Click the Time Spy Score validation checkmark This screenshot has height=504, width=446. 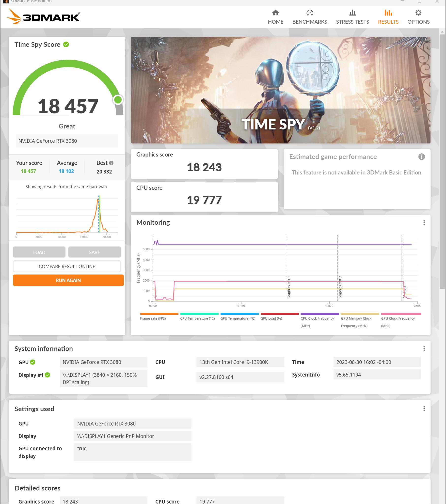click(x=66, y=44)
